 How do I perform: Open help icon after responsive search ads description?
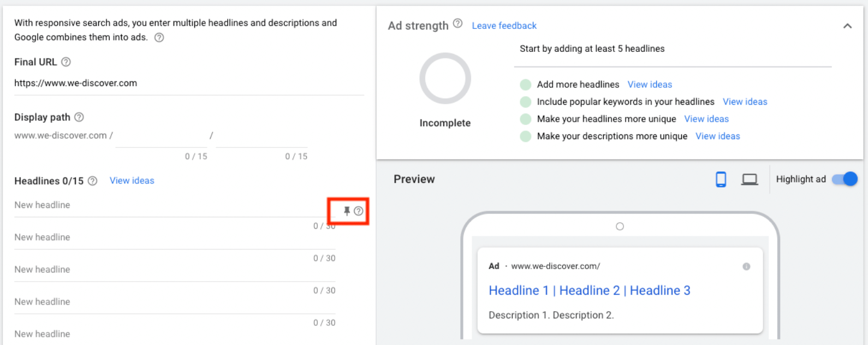click(x=159, y=38)
